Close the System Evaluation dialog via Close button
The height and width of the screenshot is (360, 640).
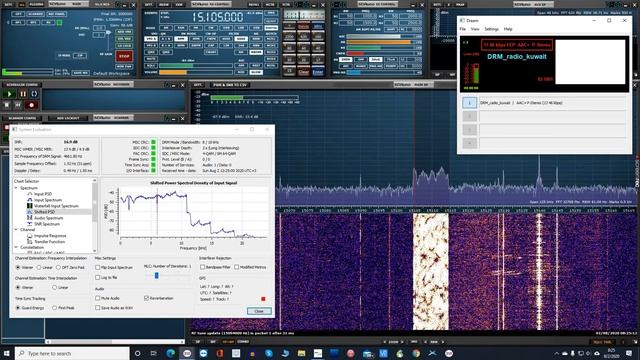259,311
